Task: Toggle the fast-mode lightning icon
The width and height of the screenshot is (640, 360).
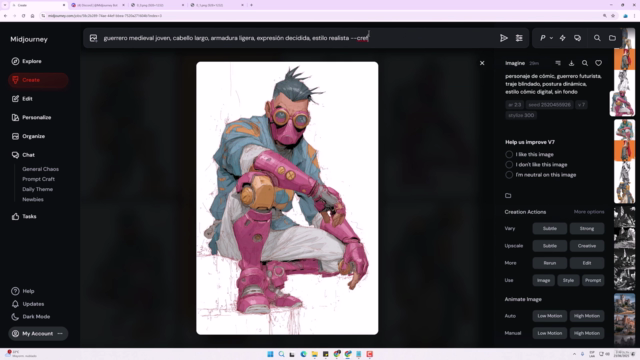Action: pyautogui.click(x=562, y=38)
